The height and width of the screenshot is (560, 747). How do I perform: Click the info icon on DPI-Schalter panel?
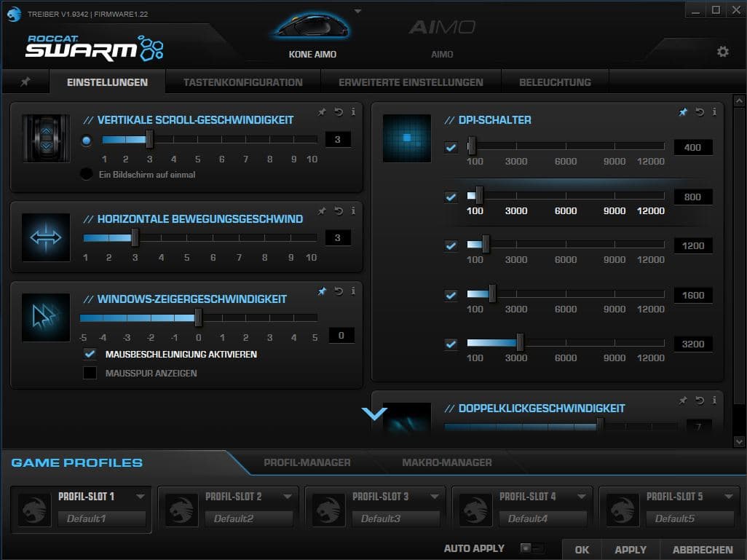[714, 112]
